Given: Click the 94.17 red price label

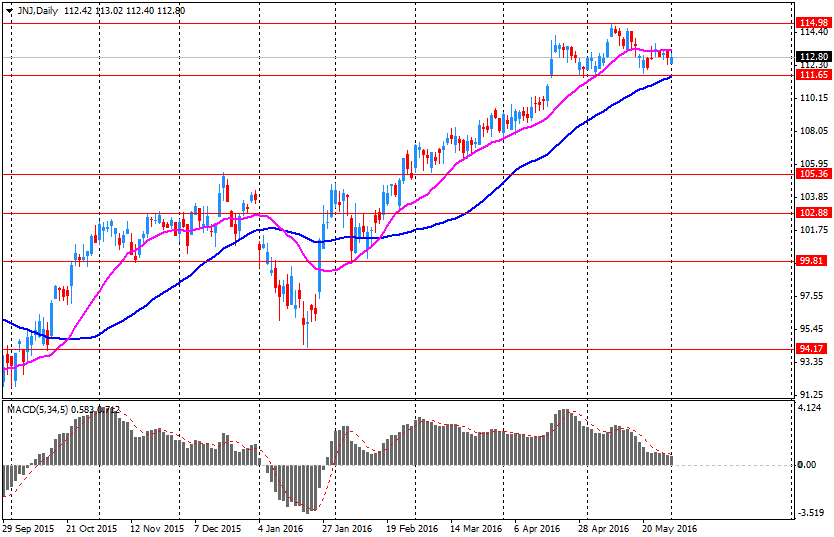Looking at the screenshot, I should 812,349.
